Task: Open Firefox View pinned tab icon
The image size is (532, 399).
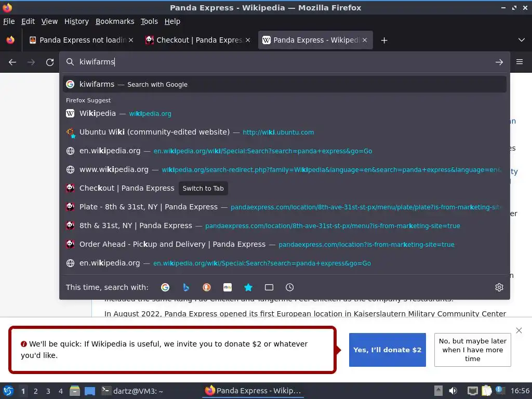Action: click(x=10, y=40)
